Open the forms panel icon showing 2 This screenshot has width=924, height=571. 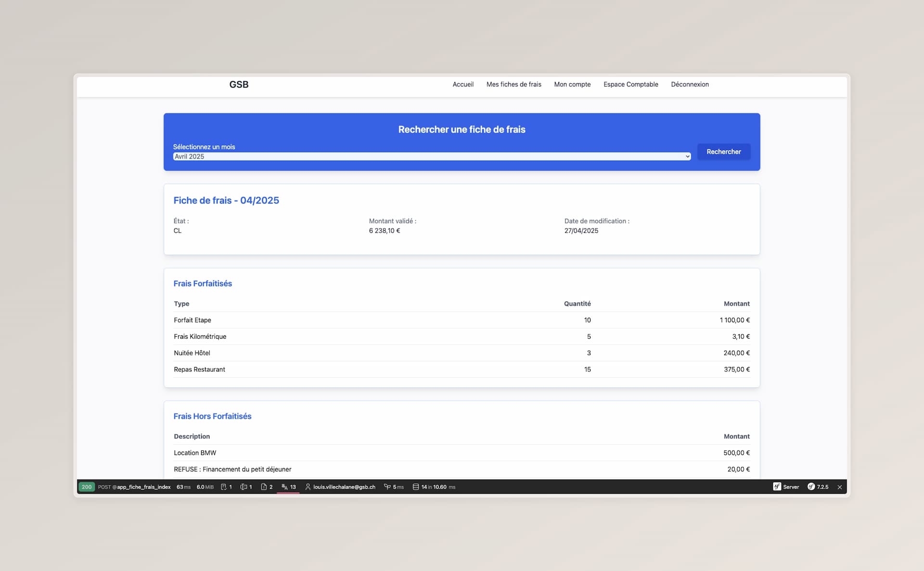[267, 487]
